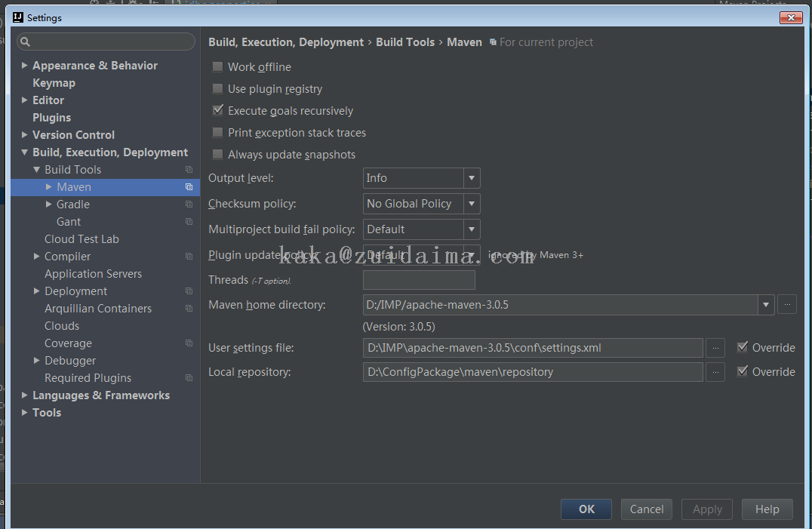The width and height of the screenshot is (812, 529).
Task: Click project-level icon beside Maven row
Action: pyautogui.click(x=189, y=187)
